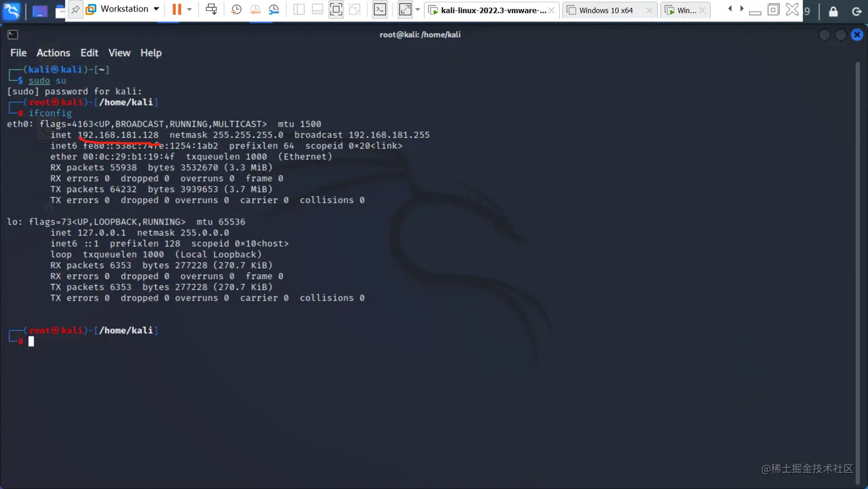Close the terminal window with blue X
This screenshot has width=868, height=489.
(857, 34)
